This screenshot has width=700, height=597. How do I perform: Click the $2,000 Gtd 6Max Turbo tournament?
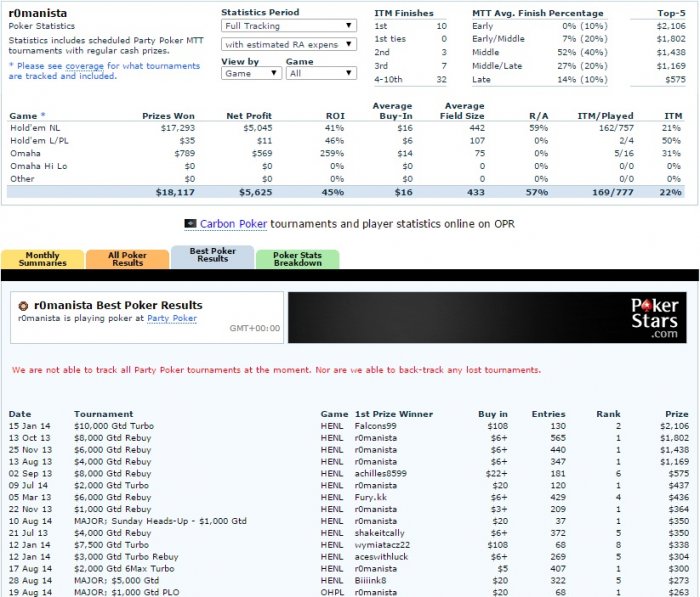coord(124,569)
